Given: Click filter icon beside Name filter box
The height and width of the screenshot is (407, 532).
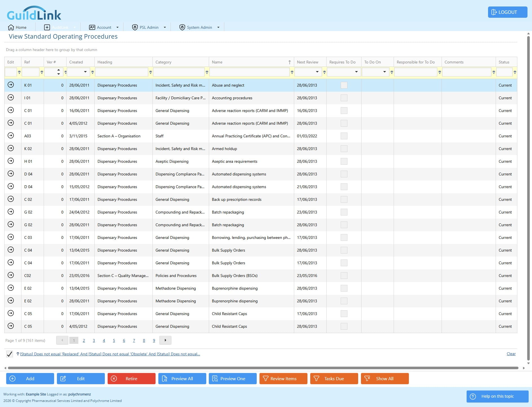Looking at the screenshot, I should tap(292, 72).
